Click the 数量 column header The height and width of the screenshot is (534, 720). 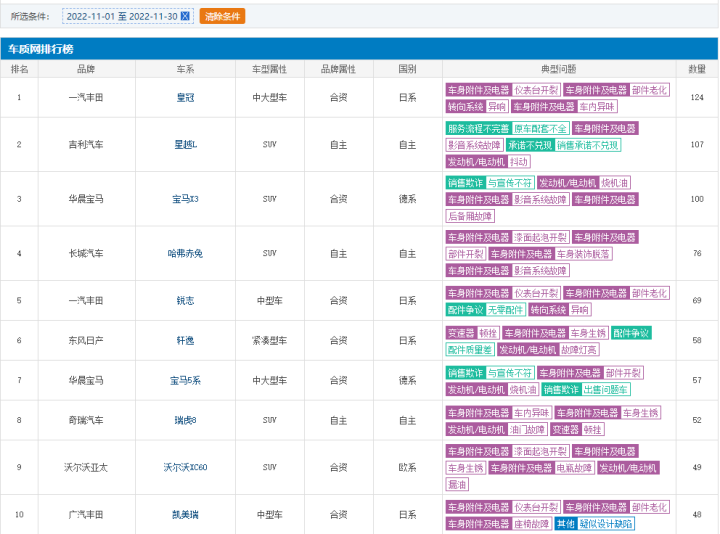697,69
